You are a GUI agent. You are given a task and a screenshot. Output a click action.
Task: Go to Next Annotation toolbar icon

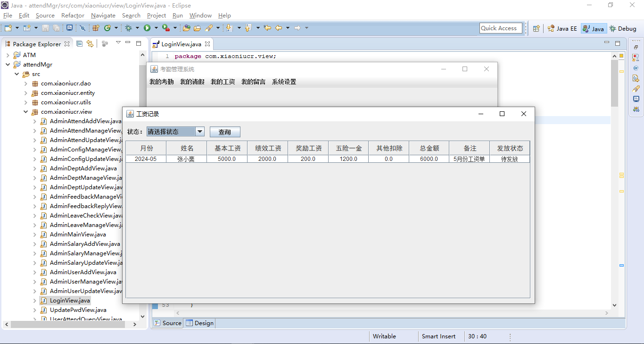[x=230, y=28]
